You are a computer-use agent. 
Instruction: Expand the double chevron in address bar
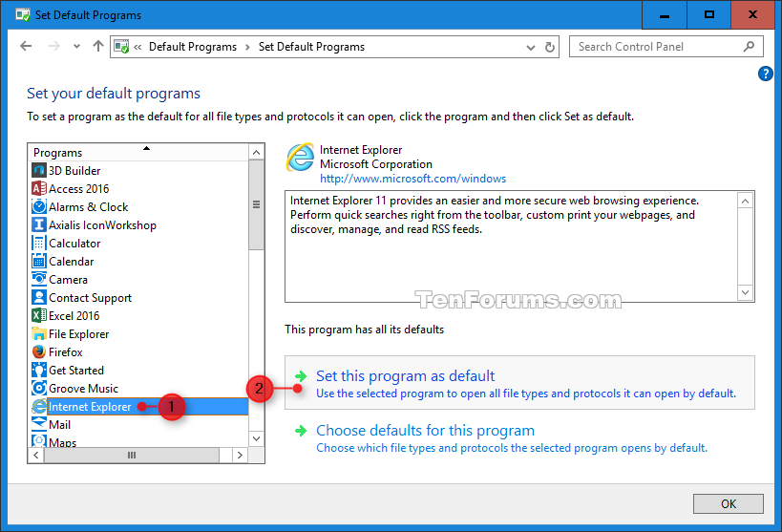[x=137, y=47]
